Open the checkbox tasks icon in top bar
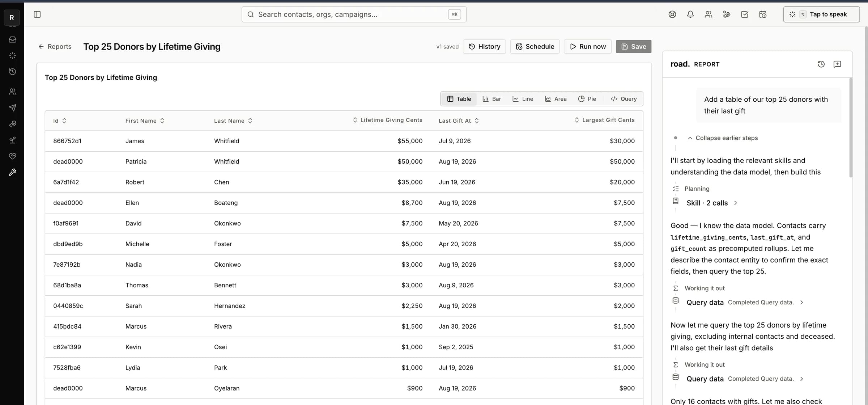Image resolution: width=868 pixels, height=405 pixels. click(x=744, y=14)
